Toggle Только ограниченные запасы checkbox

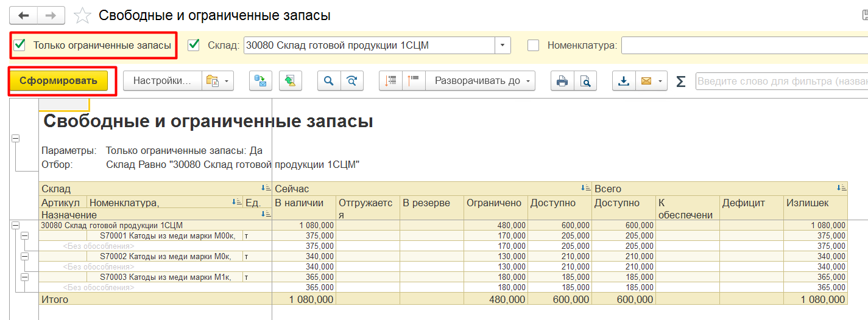[20, 45]
